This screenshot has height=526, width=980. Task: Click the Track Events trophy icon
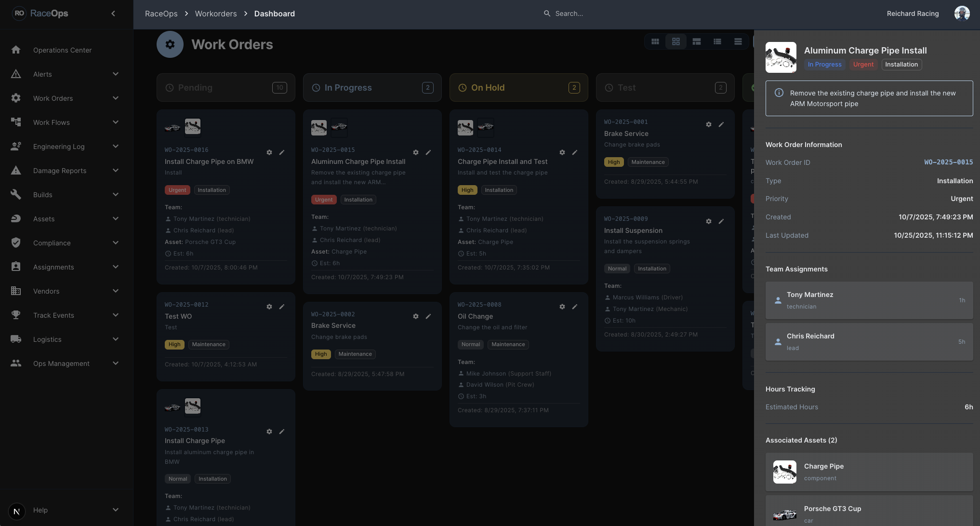(16, 315)
